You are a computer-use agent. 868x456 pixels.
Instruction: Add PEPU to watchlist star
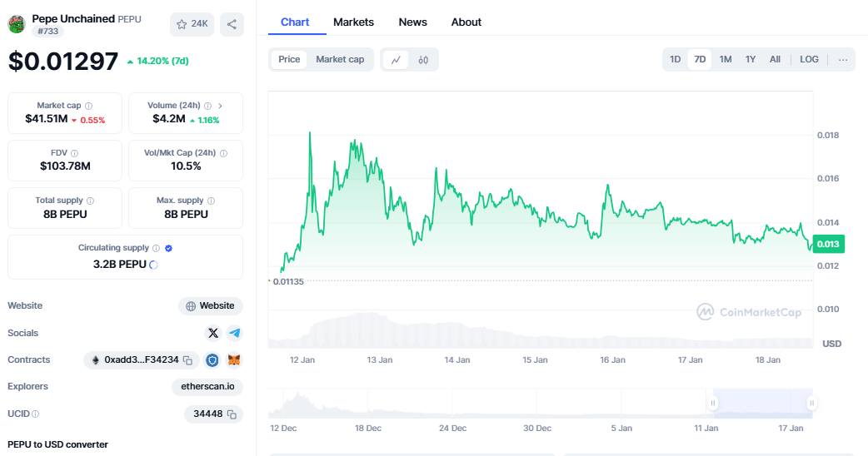[x=182, y=24]
